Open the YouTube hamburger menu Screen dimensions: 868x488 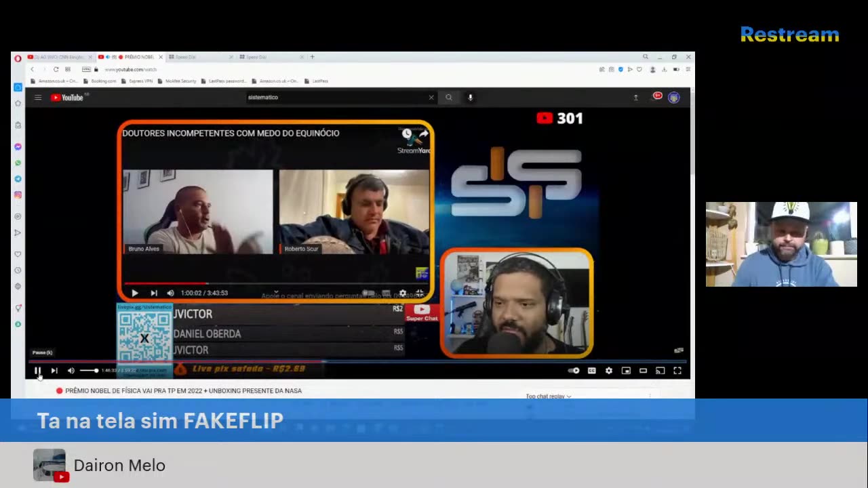pyautogui.click(x=38, y=98)
